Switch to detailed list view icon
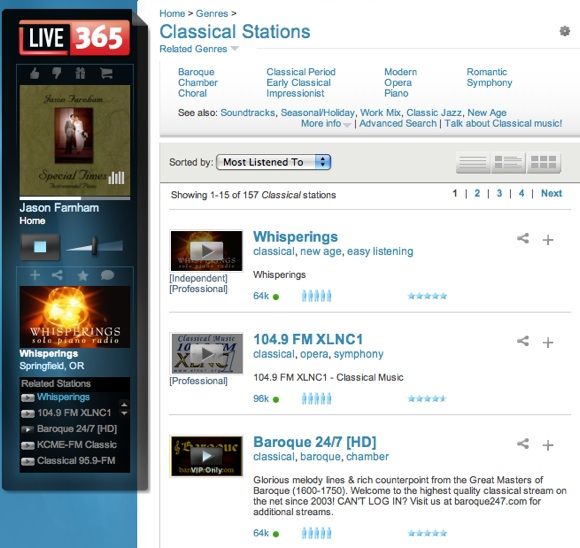 [x=508, y=163]
